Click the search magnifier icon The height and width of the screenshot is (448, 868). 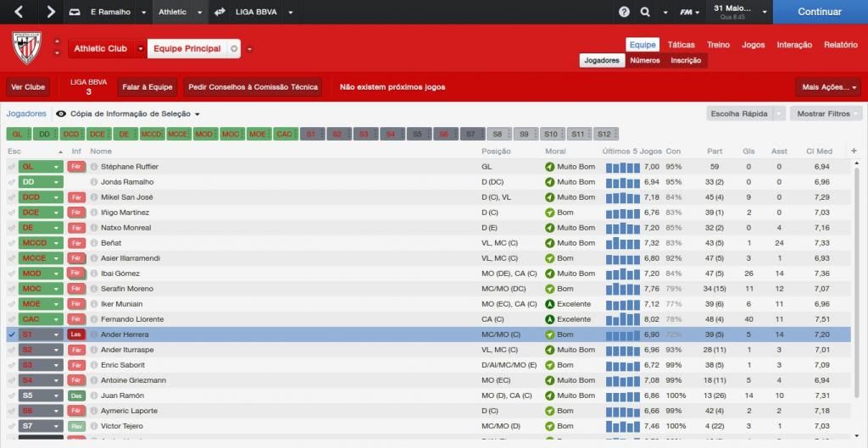(645, 12)
